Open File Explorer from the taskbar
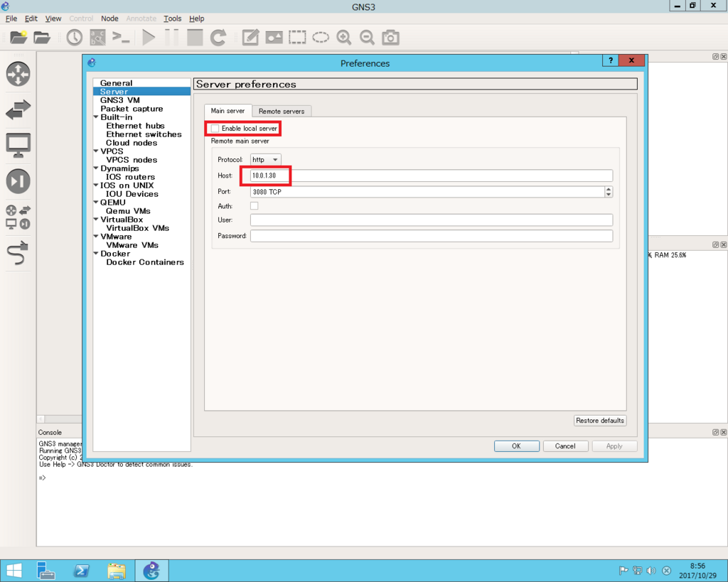 coord(117,571)
